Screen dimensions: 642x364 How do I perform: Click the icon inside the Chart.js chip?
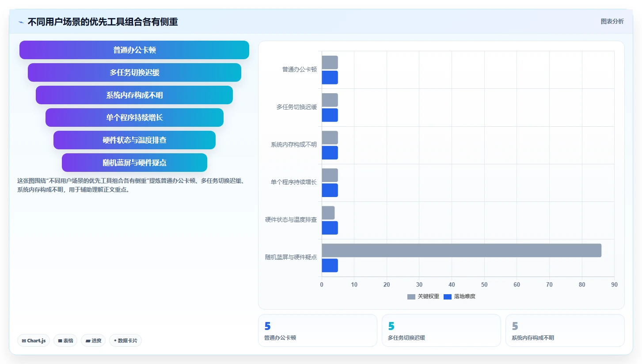(x=24, y=341)
